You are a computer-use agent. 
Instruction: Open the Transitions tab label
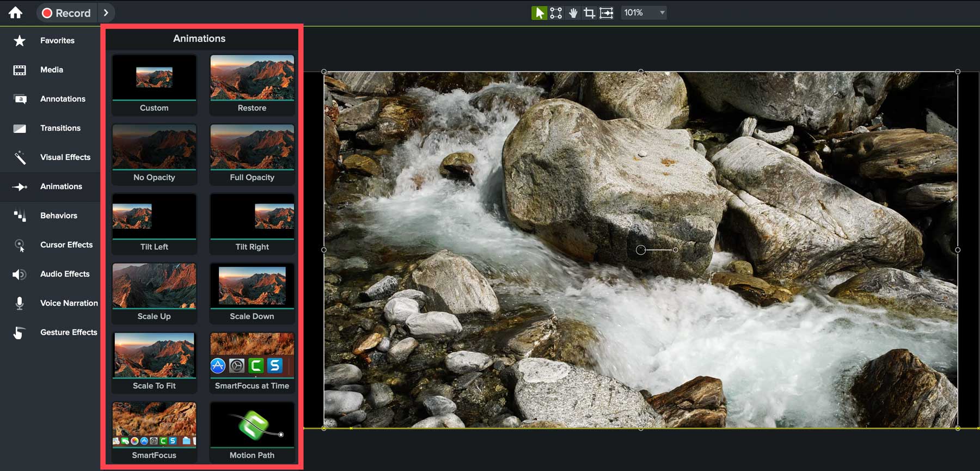(60, 128)
